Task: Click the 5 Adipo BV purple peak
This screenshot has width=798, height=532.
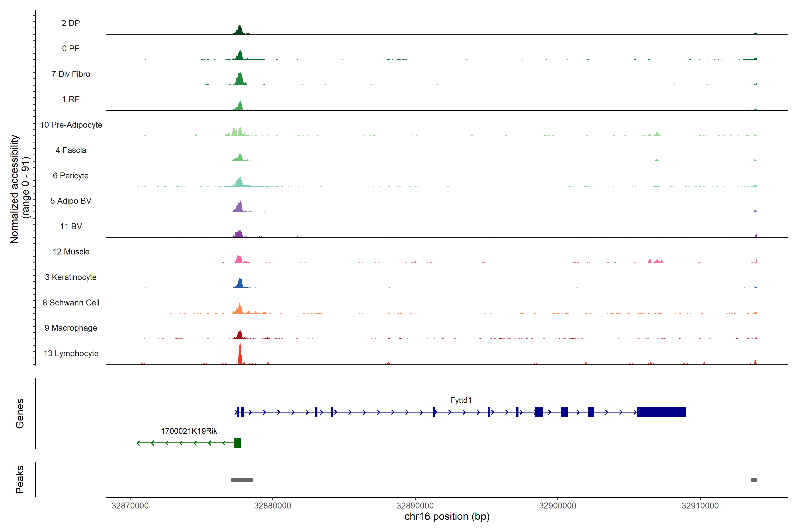Action: (x=240, y=208)
